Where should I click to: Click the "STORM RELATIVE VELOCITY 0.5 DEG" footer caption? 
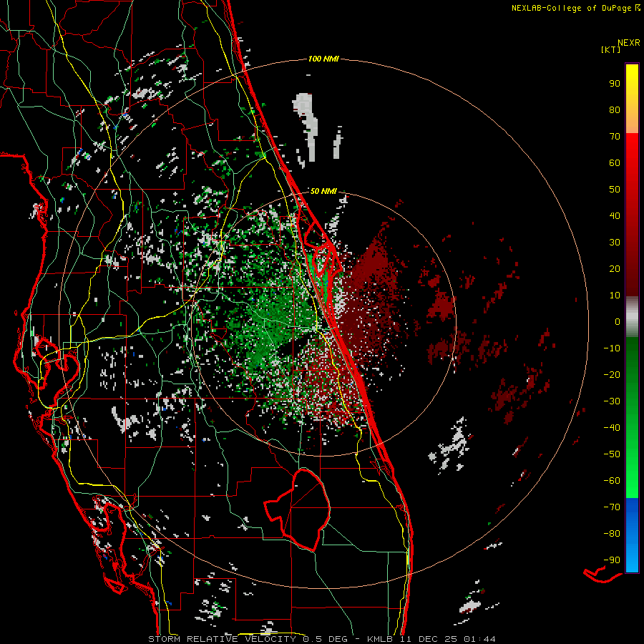point(248,639)
